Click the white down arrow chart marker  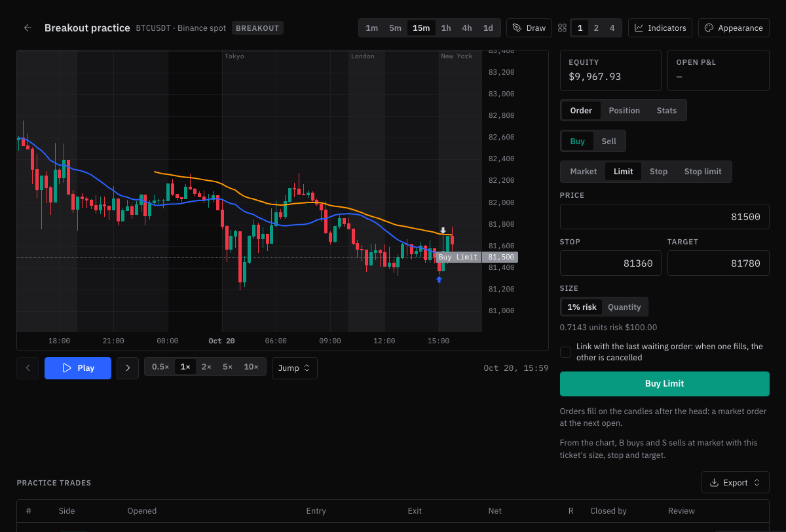(443, 231)
